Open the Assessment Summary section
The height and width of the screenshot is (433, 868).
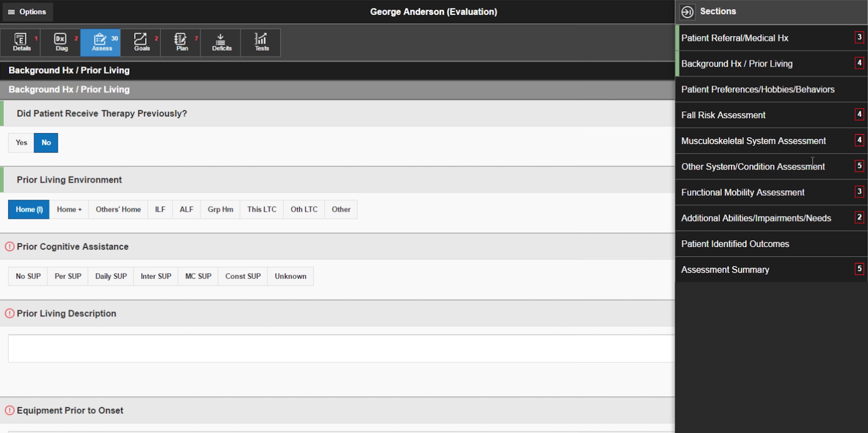(x=725, y=270)
